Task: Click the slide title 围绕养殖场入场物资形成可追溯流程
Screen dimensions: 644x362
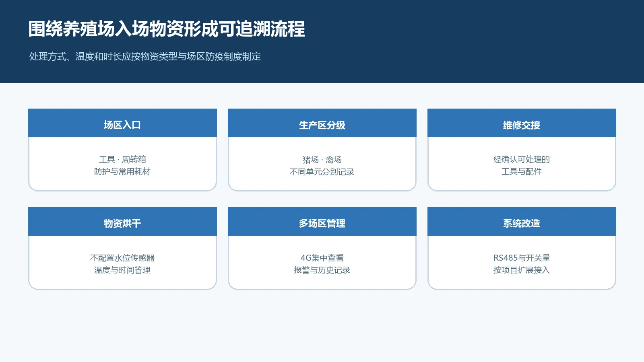Action: click(167, 29)
